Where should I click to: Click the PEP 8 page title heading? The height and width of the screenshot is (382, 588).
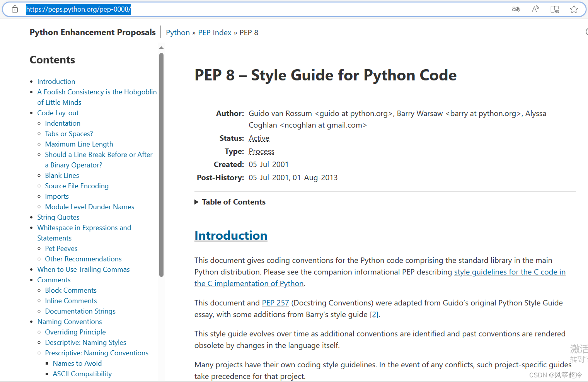[326, 75]
